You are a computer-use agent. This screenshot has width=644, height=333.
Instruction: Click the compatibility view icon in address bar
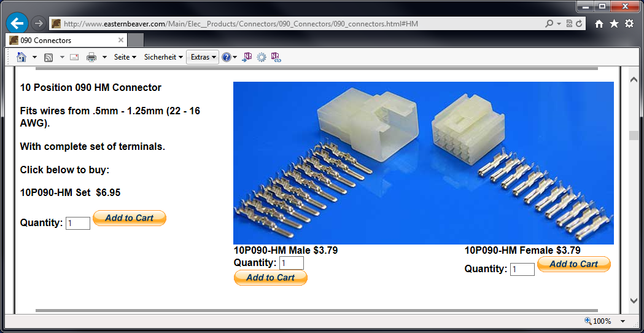pos(569,23)
